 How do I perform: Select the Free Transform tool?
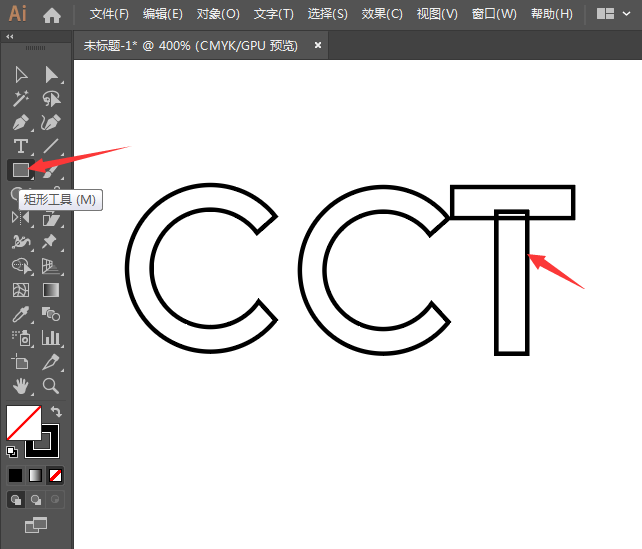[x=51, y=218]
